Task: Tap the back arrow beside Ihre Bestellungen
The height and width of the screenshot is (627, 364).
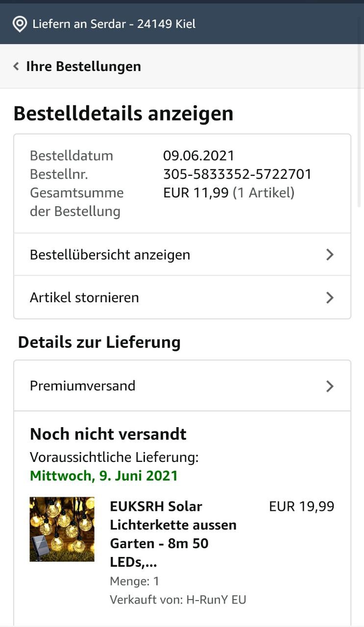Action: pos(16,66)
